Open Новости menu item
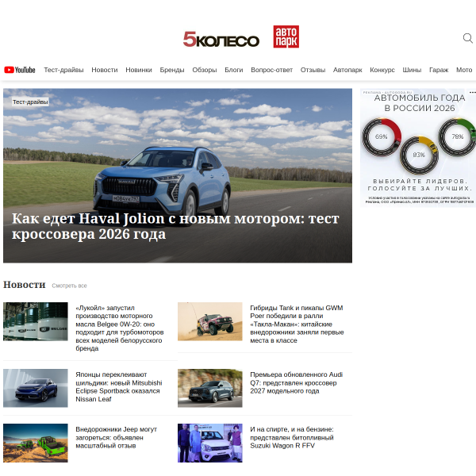Image resolution: width=476 pixels, height=476 pixels. (x=105, y=70)
